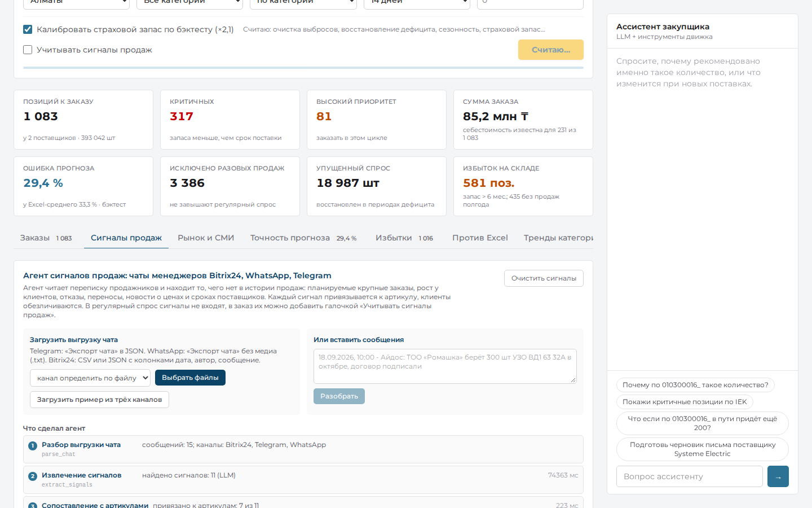Image resolution: width=812 pixels, height=508 pixels.
Task: Click the calculation progress bar
Action: tap(303, 68)
